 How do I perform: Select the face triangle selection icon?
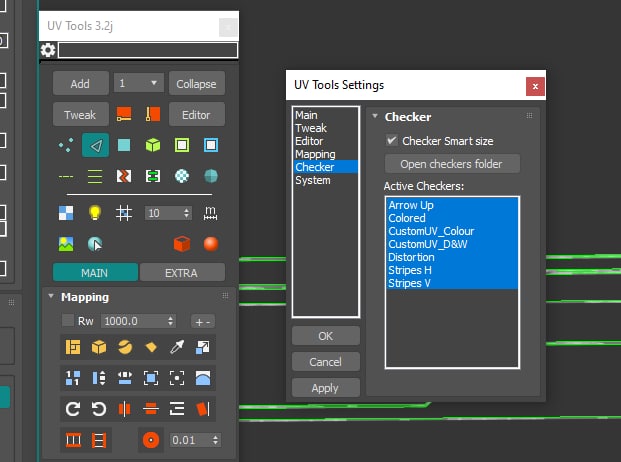click(x=95, y=145)
